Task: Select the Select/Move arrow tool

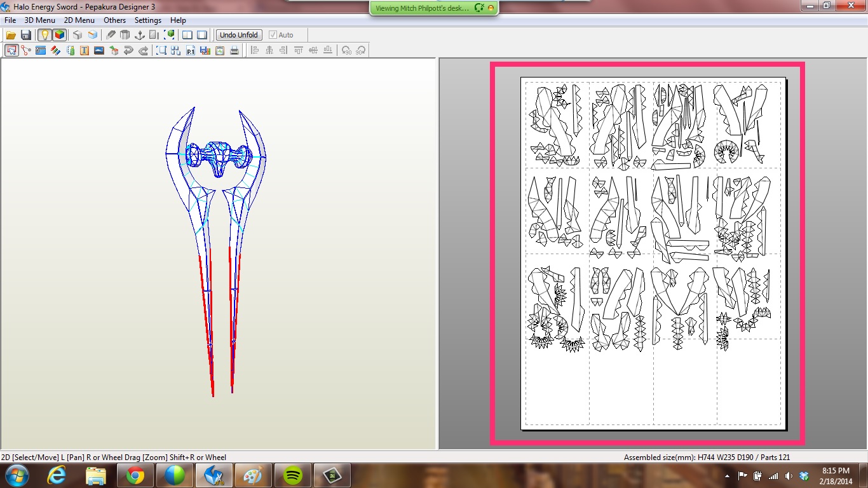Action: pos(11,50)
